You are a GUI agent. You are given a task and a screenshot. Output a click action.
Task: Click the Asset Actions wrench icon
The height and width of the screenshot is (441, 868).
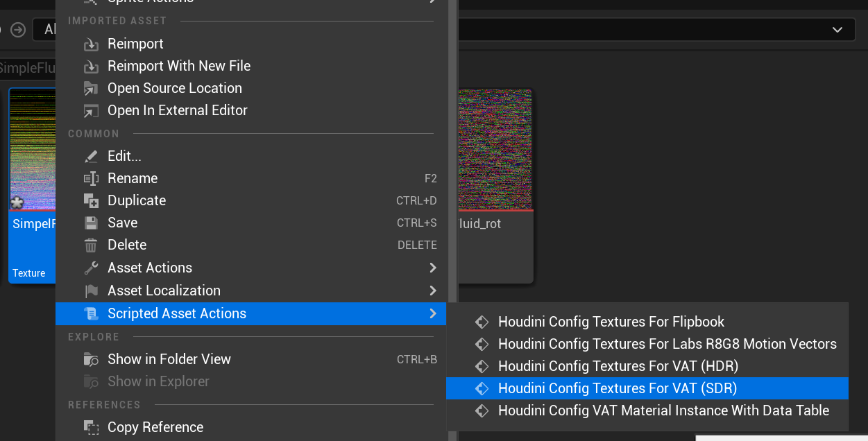pos(91,268)
